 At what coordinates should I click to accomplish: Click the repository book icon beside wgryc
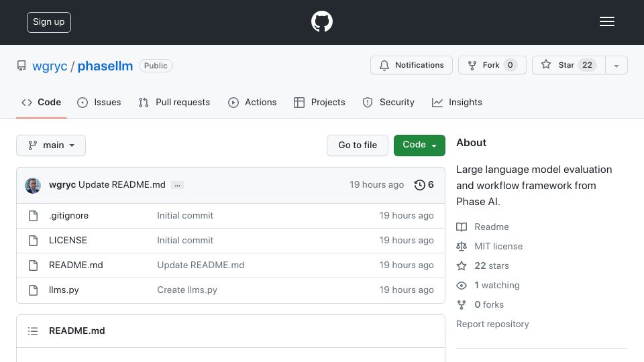(21, 66)
